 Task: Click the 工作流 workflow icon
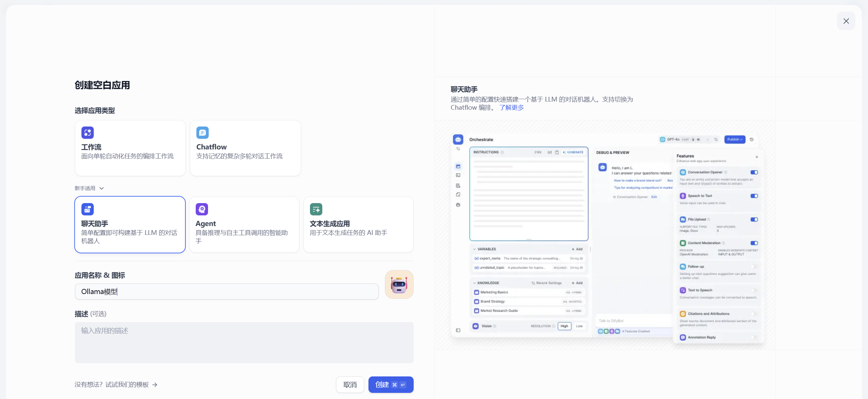click(87, 133)
